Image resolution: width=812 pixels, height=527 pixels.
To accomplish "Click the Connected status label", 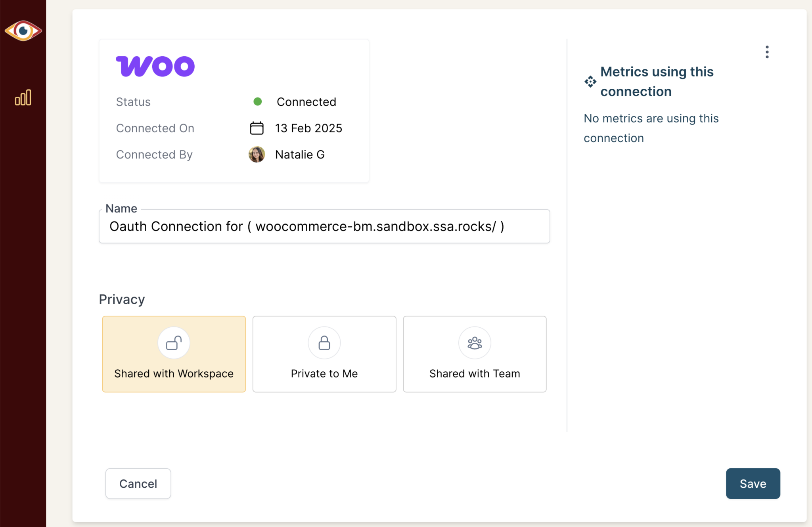I will (306, 102).
